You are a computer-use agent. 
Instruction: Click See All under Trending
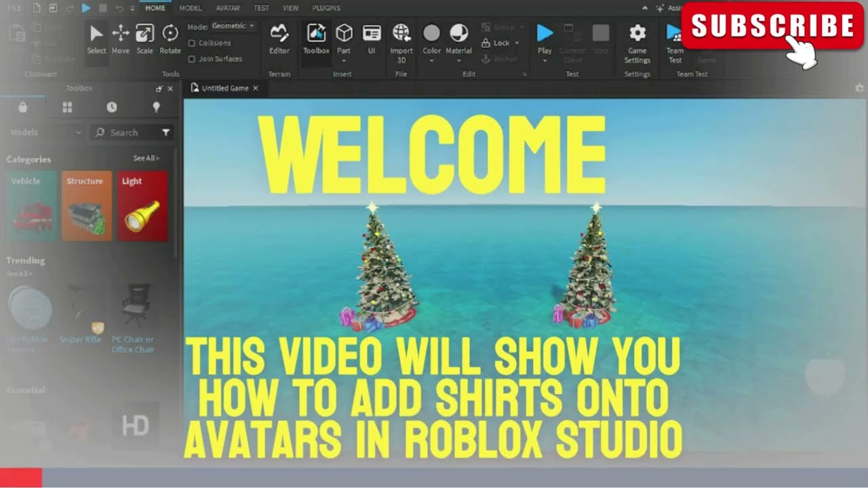click(19, 274)
